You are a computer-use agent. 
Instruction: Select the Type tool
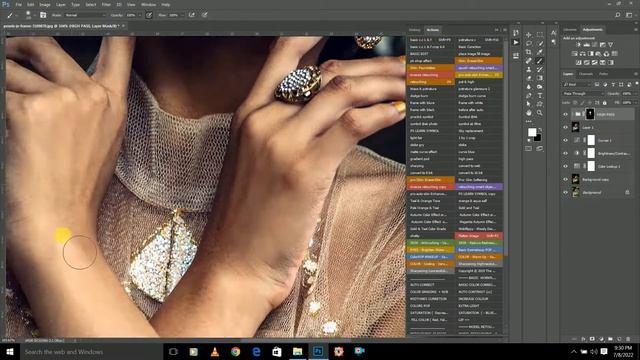[540, 96]
